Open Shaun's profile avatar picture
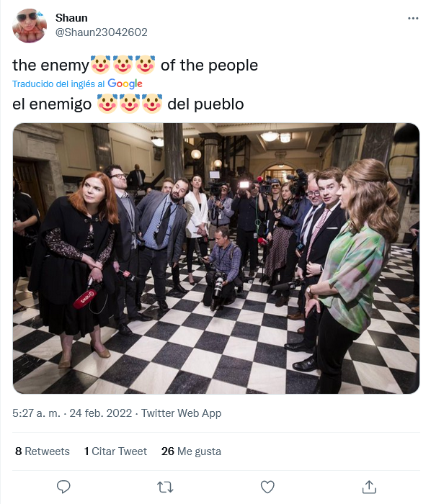 point(30,26)
